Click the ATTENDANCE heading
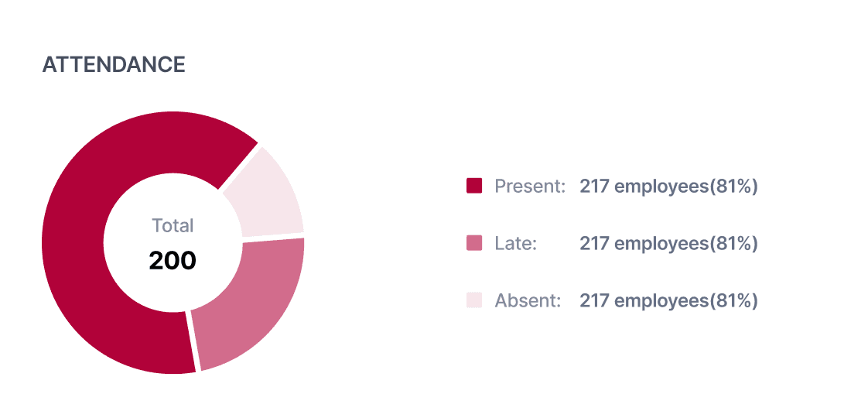Viewport: 868px width, 418px height. pos(114,65)
